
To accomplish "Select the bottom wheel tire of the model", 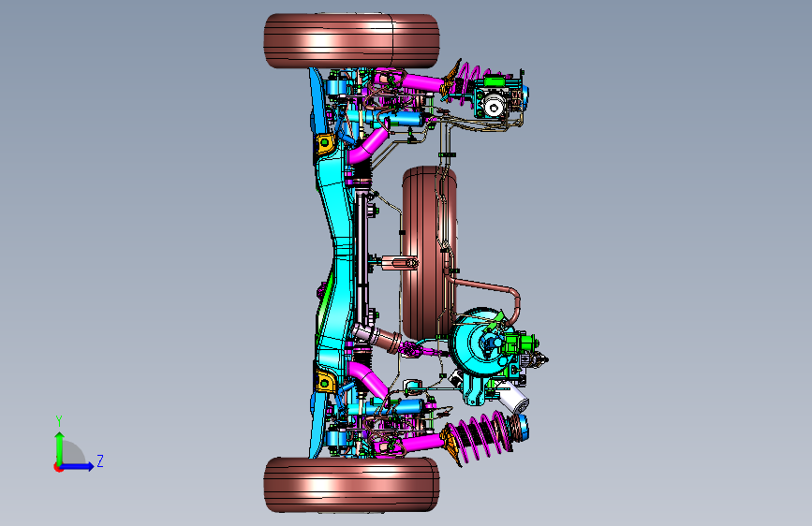I will point(351,485).
